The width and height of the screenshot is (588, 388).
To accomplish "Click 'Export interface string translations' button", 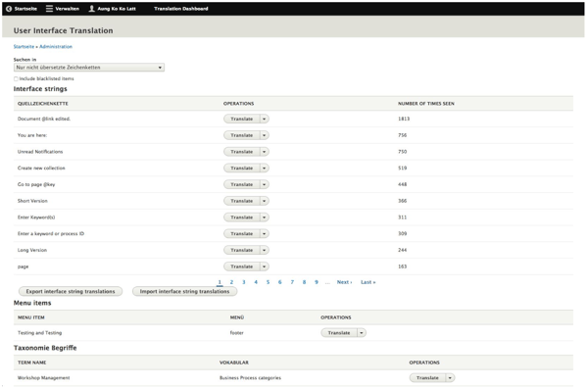I will 71,292.
